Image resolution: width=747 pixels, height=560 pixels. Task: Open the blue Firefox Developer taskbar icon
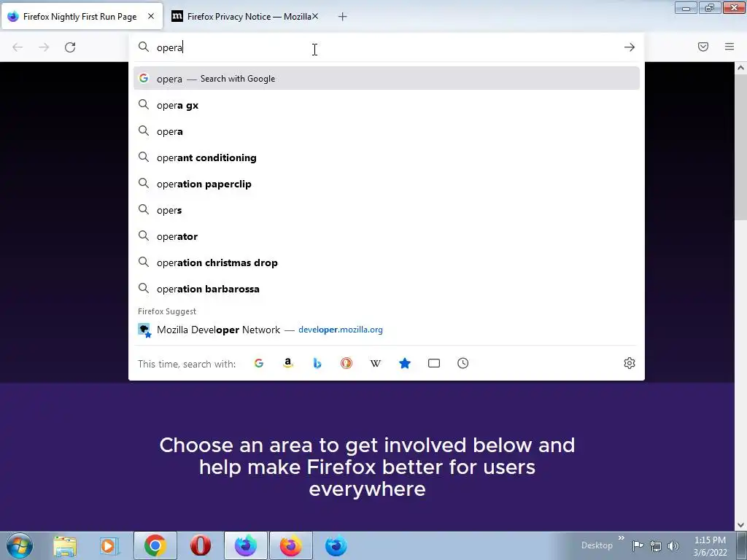tap(336, 545)
